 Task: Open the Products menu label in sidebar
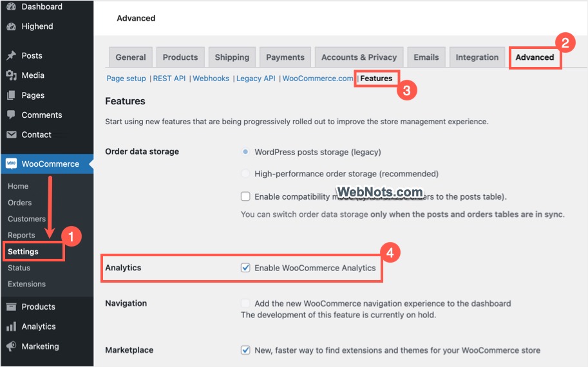point(38,306)
